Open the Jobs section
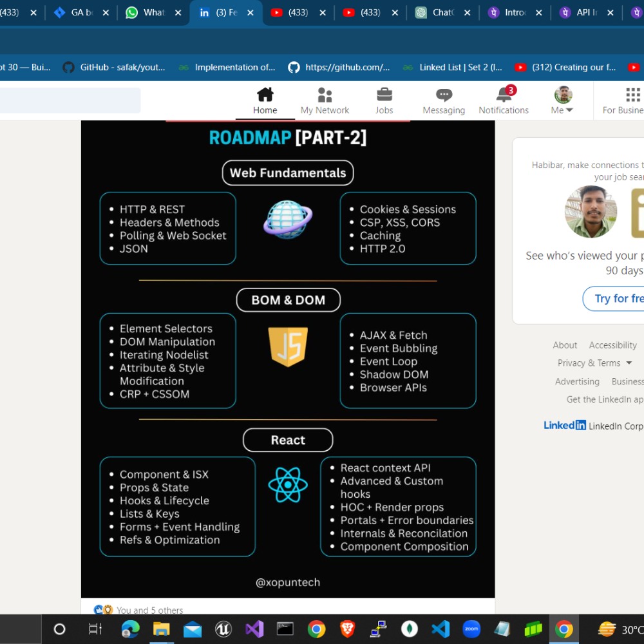Image resolution: width=644 pixels, height=644 pixels. pyautogui.click(x=384, y=101)
